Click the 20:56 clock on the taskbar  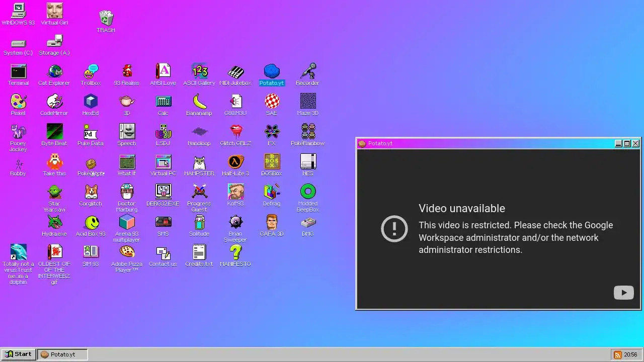tap(630, 355)
